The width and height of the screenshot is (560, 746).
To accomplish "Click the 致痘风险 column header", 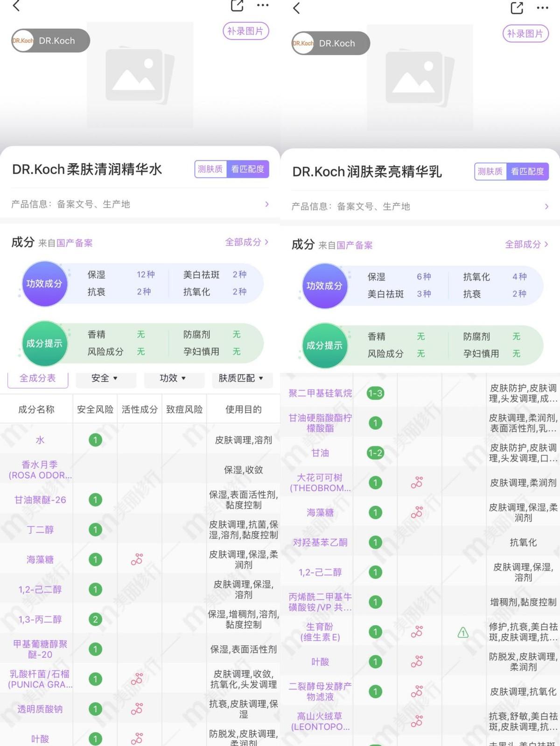I will (184, 409).
